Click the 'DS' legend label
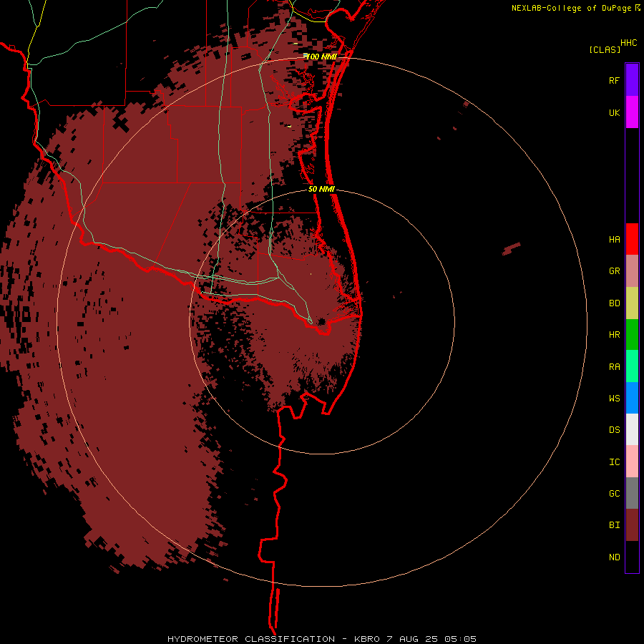This screenshot has width=644, height=644. 615,430
